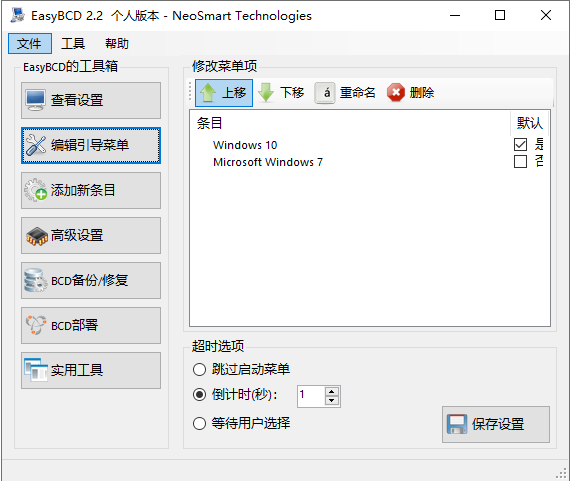
Task: Click the 保存设置 label text
Action: tap(498, 424)
